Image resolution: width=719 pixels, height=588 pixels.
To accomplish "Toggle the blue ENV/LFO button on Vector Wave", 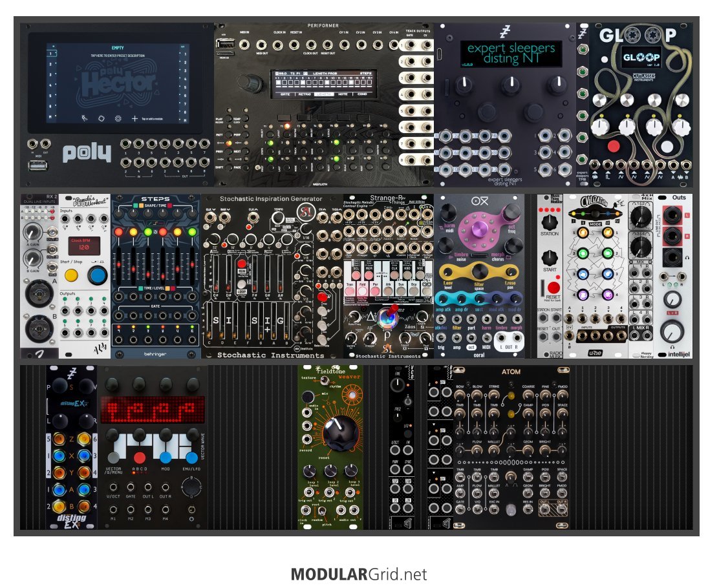I will pos(191,457).
